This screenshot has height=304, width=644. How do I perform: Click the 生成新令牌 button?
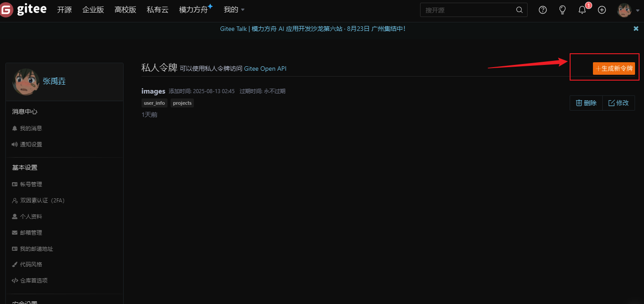614,69
